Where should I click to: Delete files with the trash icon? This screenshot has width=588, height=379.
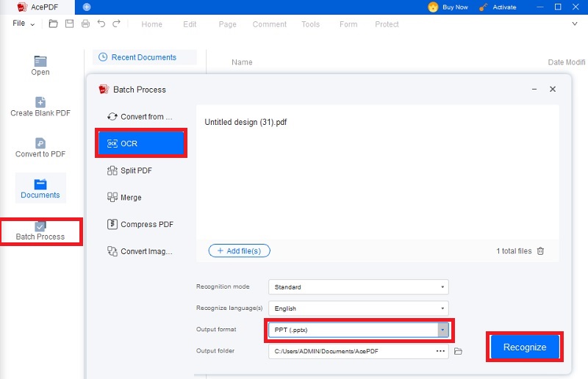(x=540, y=250)
